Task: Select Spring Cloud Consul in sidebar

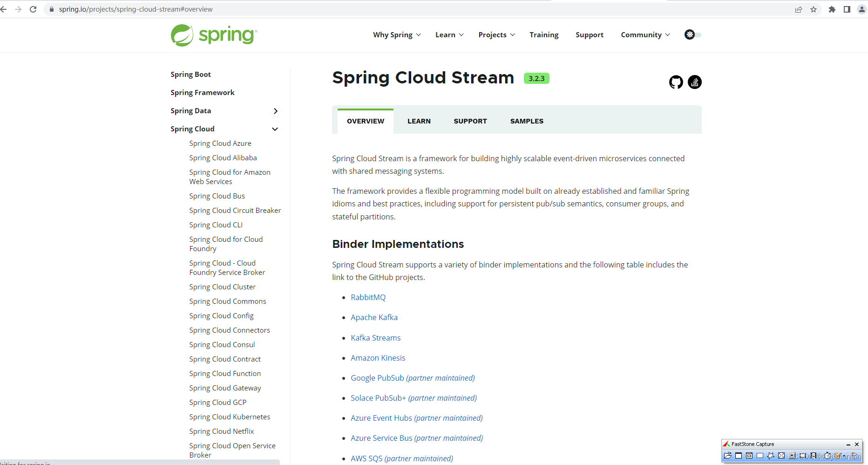Action: (x=222, y=345)
